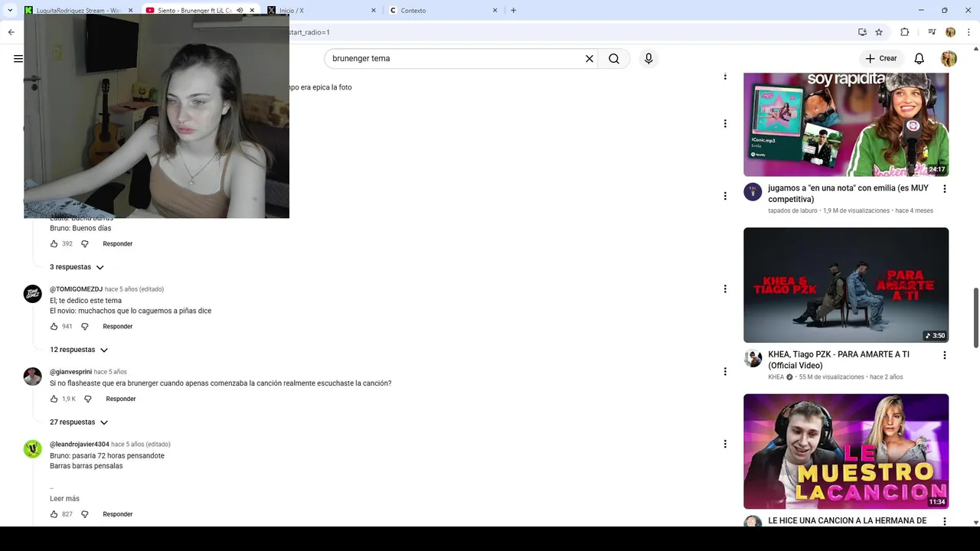This screenshot has height=551, width=980.
Task: Switch to the LuquitaRodriguez Stream tab
Action: (x=77, y=11)
